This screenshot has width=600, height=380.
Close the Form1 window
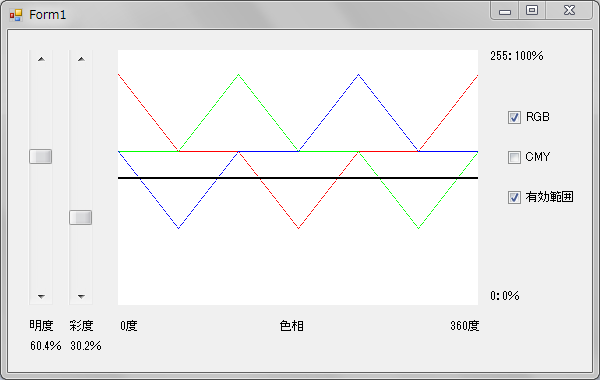point(569,11)
